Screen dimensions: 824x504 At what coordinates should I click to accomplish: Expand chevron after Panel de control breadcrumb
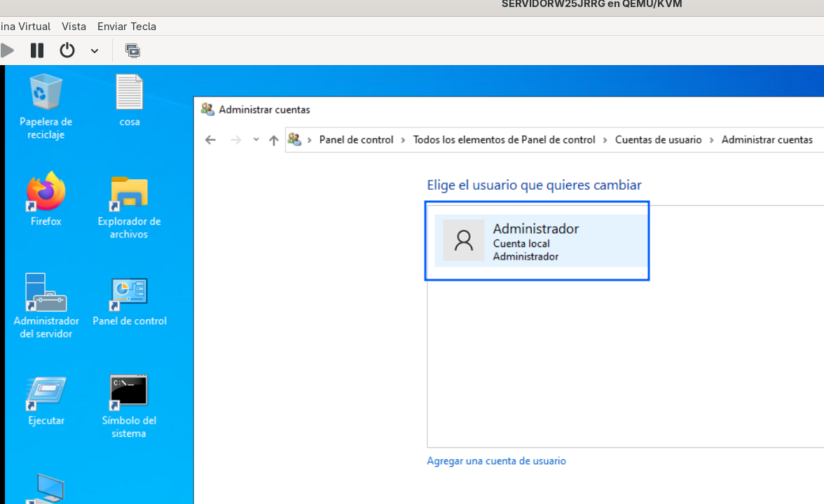pyautogui.click(x=403, y=140)
